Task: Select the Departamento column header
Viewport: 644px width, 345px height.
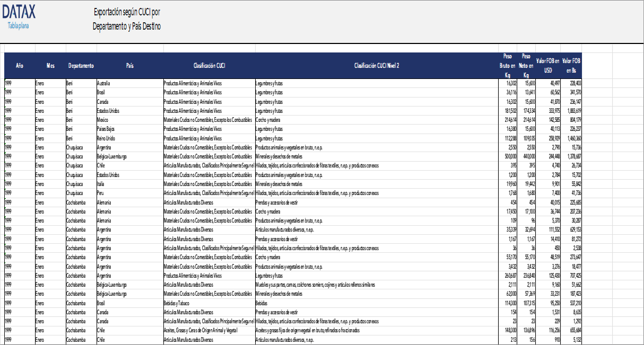Action: [81, 66]
